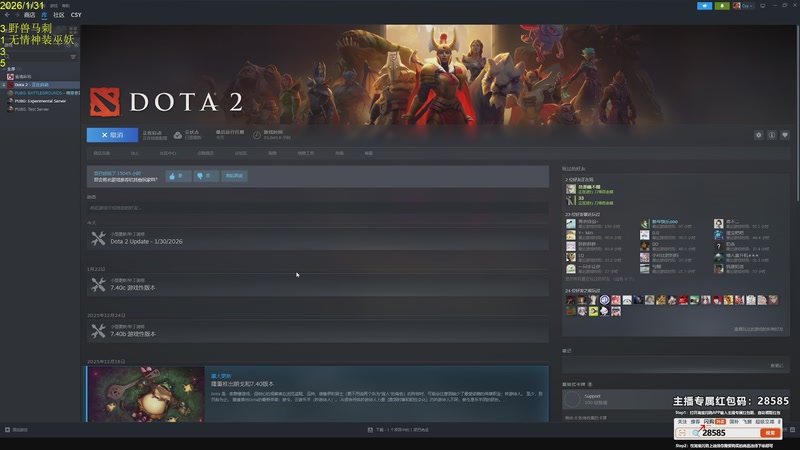
Task: Click the blue announcements megaphone button
Action: pyautogui.click(x=704, y=6)
